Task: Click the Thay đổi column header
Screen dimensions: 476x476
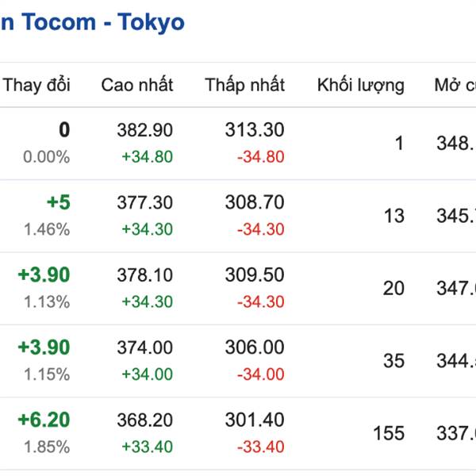Action: (36, 85)
